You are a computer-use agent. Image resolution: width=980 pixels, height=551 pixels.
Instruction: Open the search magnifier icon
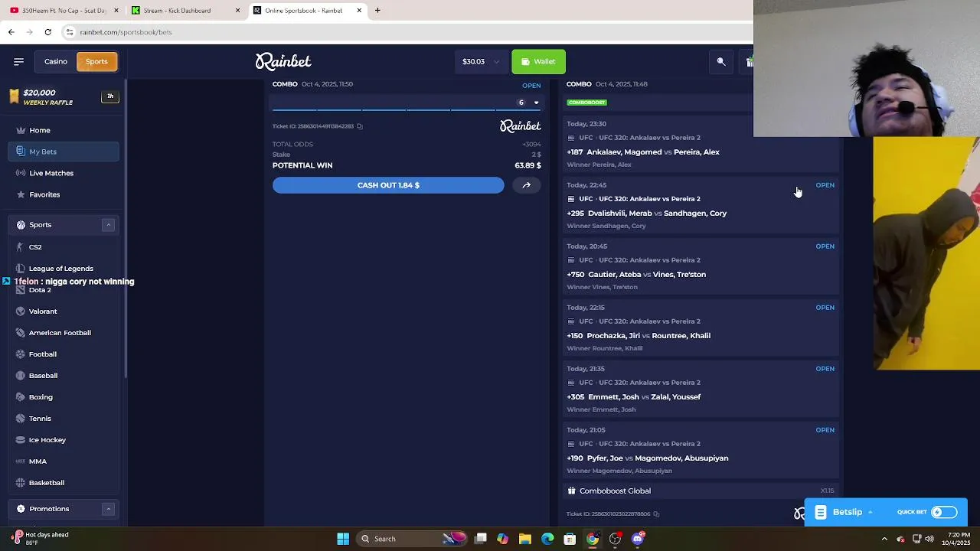point(721,61)
